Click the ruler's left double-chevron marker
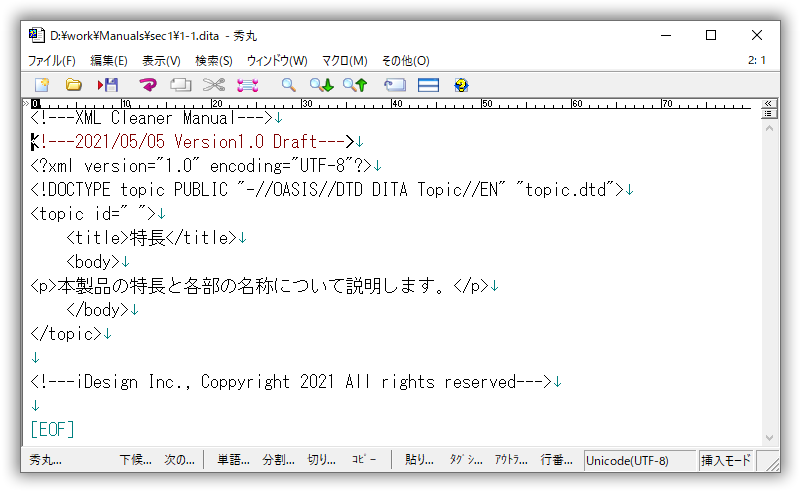The height and width of the screenshot is (493, 801). click(26, 104)
